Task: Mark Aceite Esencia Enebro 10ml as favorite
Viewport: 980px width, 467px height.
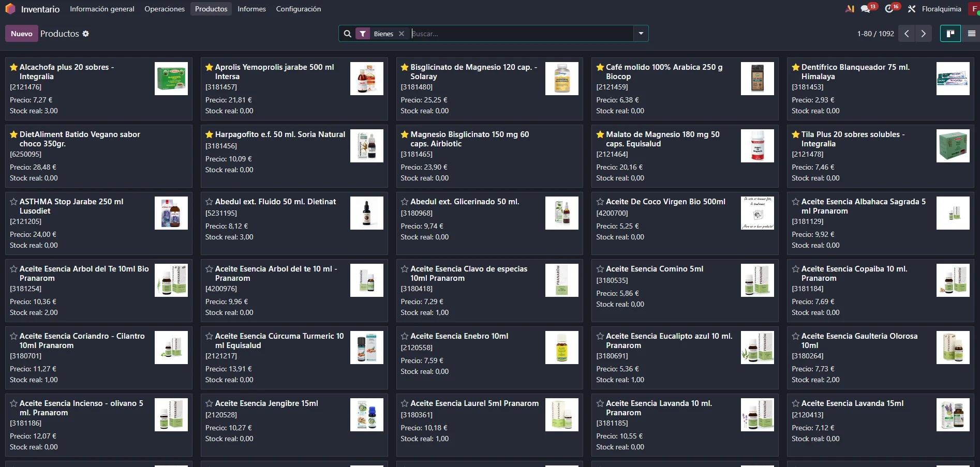Action: click(405, 336)
